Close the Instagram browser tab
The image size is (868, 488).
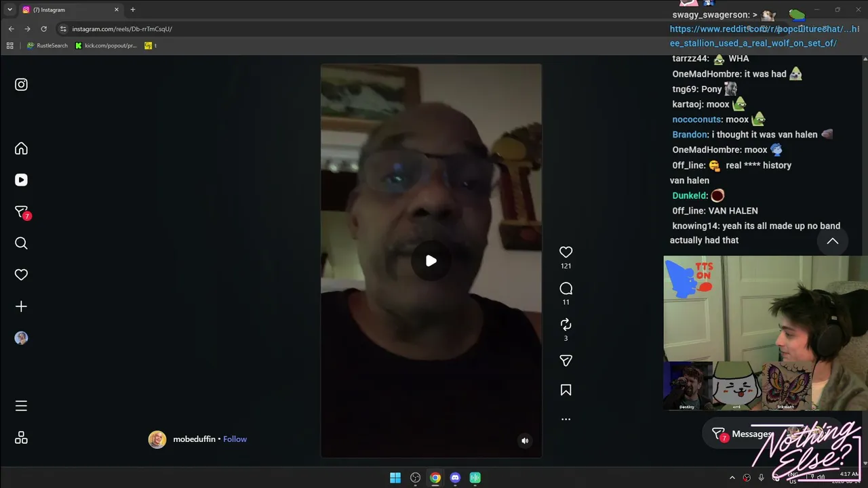(116, 9)
